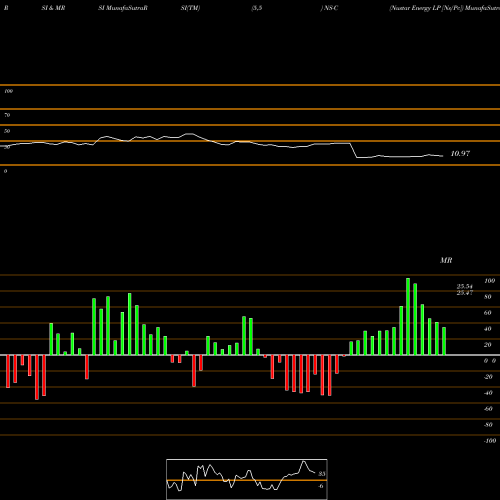Screen dimensions: 500x500
Task: Click the RSI axis label 0
Action: tap(5, 171)
